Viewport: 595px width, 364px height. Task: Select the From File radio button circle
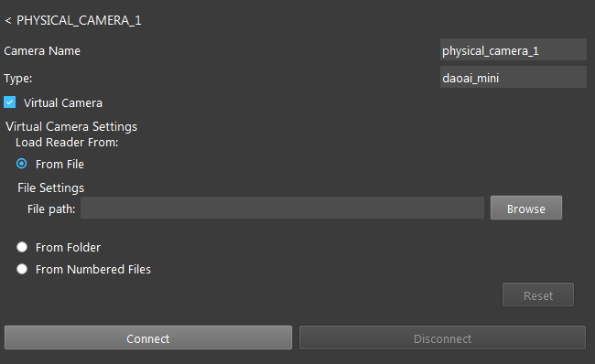[x=22, y=164]
